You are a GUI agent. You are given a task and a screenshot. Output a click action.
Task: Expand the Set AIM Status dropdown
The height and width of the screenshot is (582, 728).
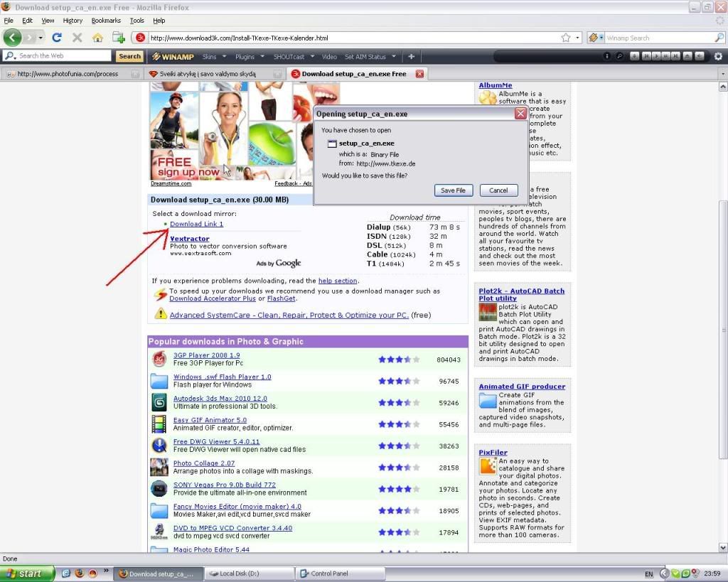tap(394, 57)
